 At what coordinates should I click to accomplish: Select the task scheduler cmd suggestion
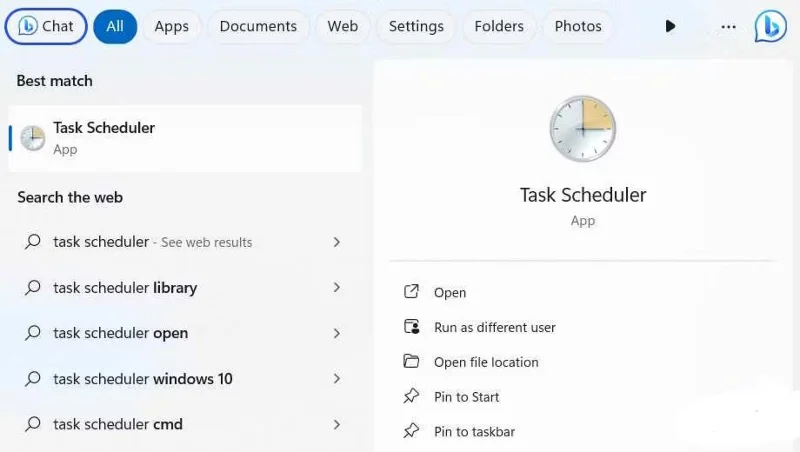(185, 424)
